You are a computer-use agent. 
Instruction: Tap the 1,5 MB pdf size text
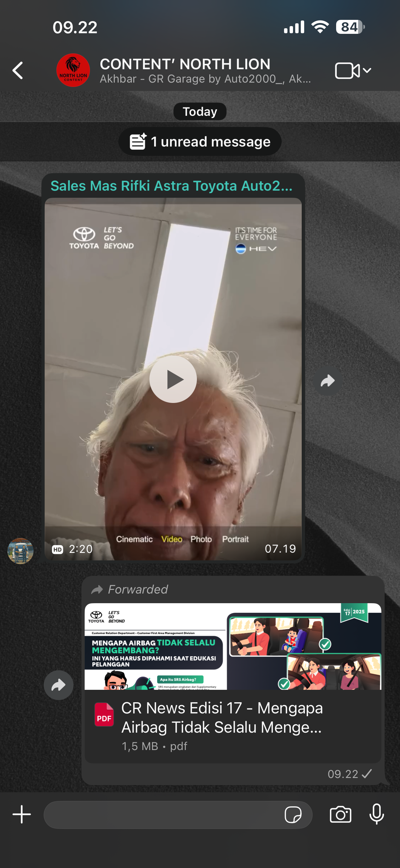154,746
